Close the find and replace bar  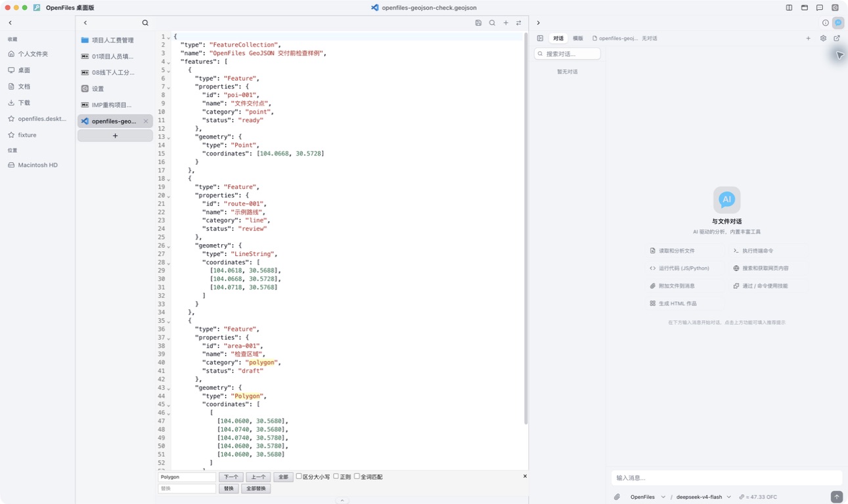point(525,476)
